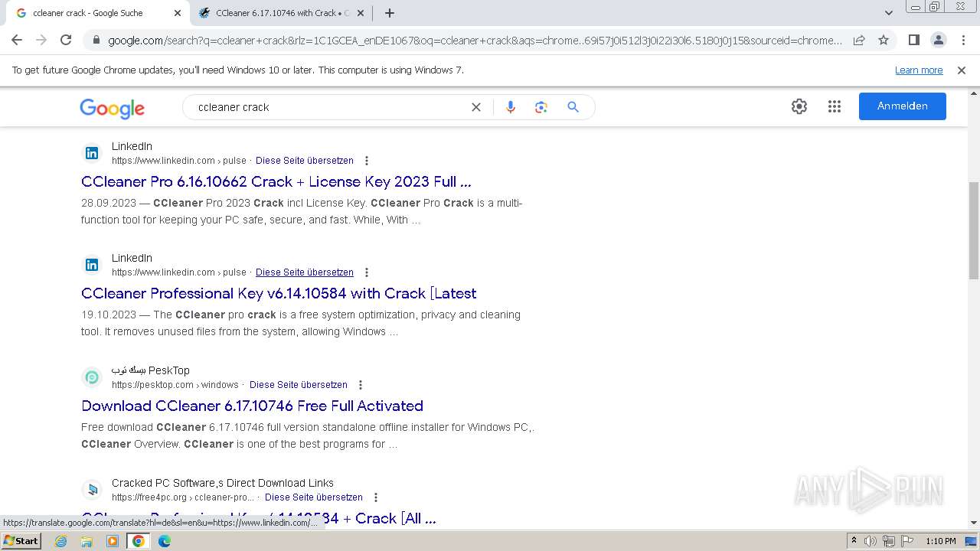Open Windows Media Player on taskbar
The width and height of the screenshot is (980, 551).
point(113,541)
